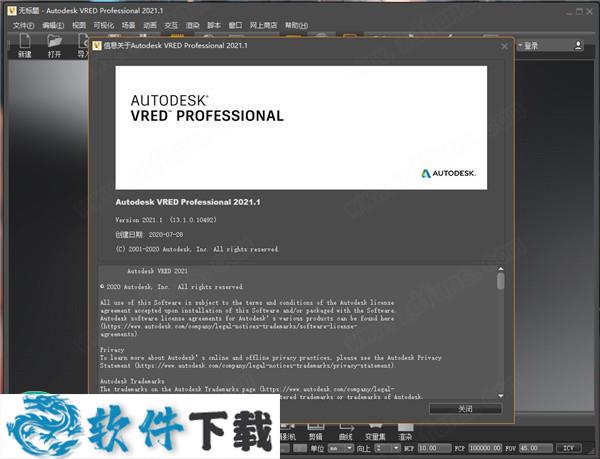This screenshot has height=459, width=600.
Task: Open the 单位 units dropdown
Action: (x=341, y=448)
